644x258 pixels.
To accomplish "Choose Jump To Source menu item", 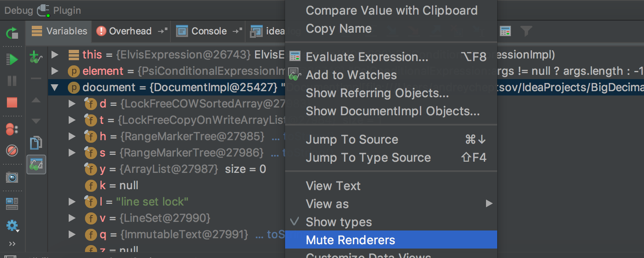I will 352,140.
